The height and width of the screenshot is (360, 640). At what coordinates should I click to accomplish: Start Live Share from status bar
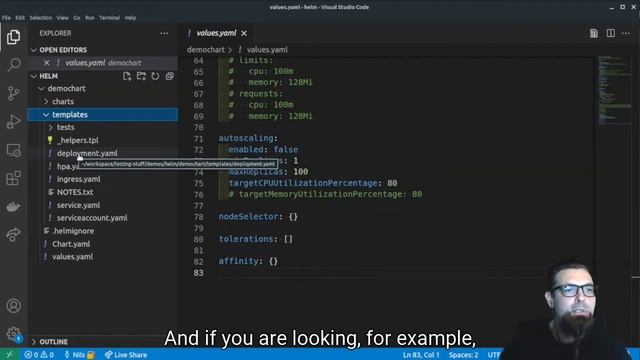pyautogui.click(x=126, y=355)
